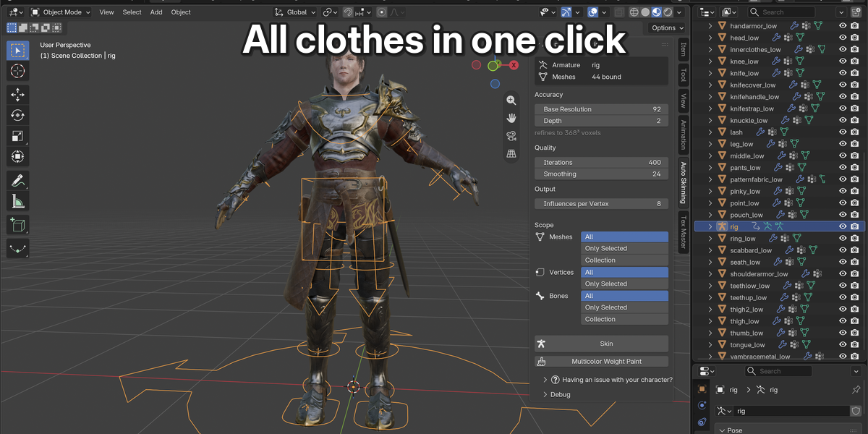Switch to rendered viewport shading
Image resolution: width=868 pixels, height=434 pixels.
coord(668,12)
